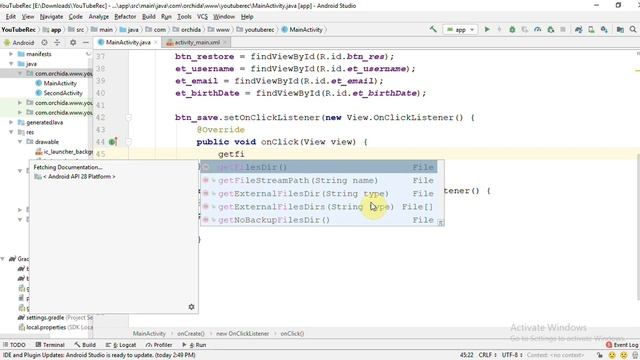Choose getNoBackupFilesDir() suggestion
This screenshot has height=360, width=640.
pos(319,220)
